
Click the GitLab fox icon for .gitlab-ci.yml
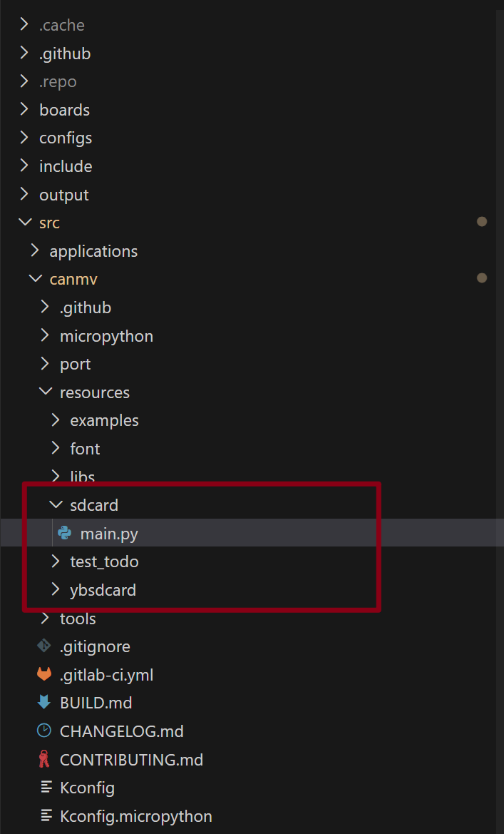click(44, 675)
